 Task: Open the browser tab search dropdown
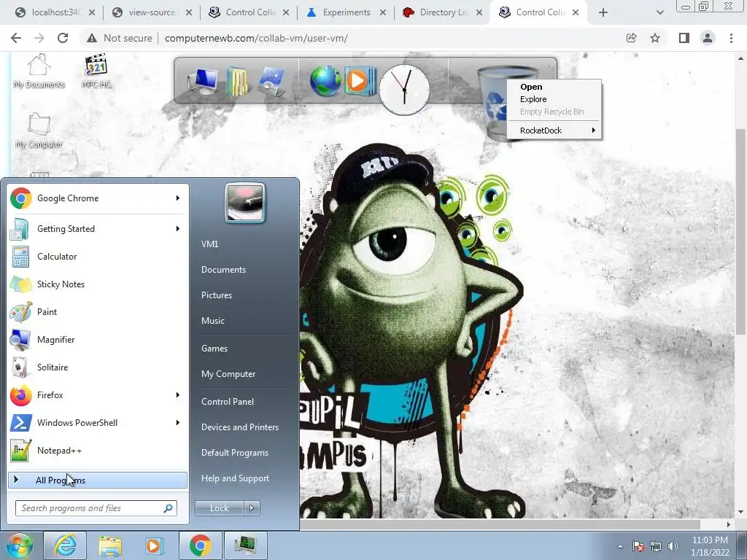(x=659, y=12)
